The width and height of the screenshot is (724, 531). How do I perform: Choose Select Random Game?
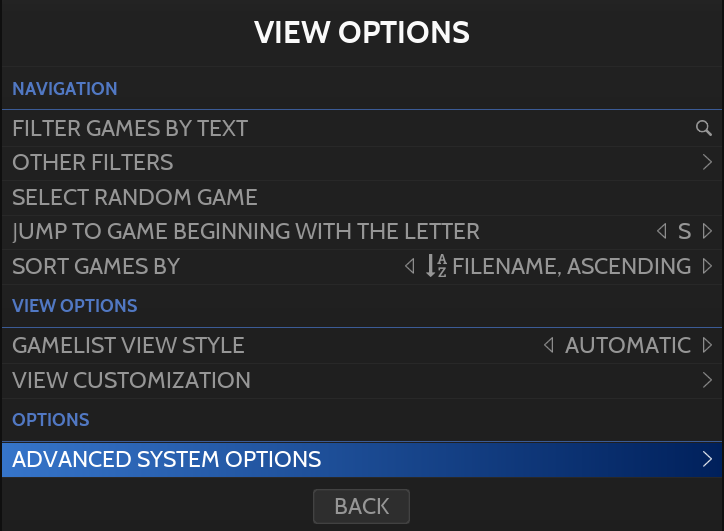[x=135, y=197]
